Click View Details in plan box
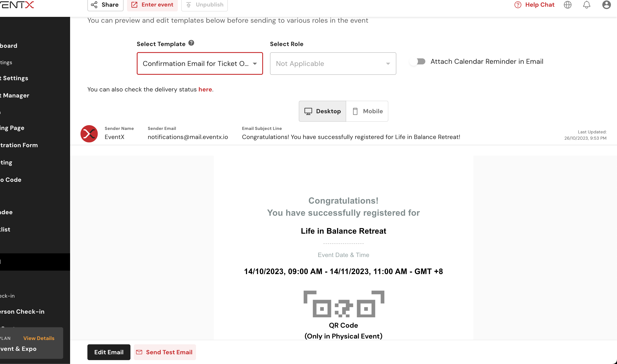 [x=39, y=338]
